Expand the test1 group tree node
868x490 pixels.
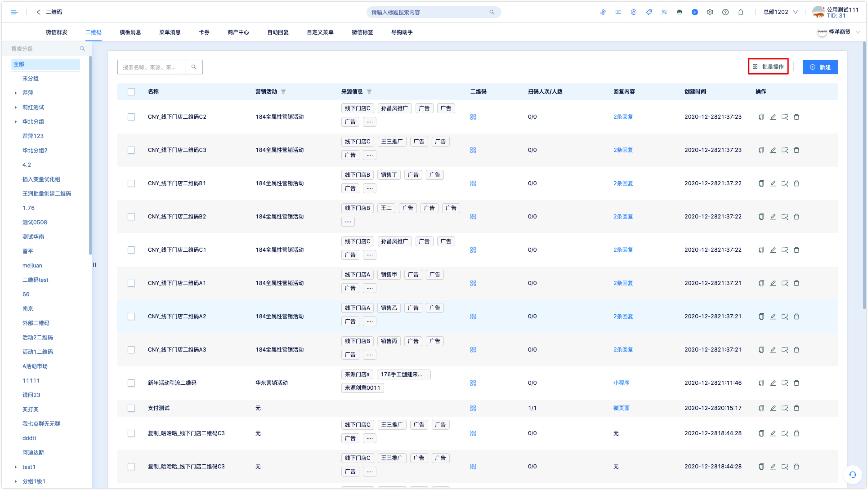(16, 467)
